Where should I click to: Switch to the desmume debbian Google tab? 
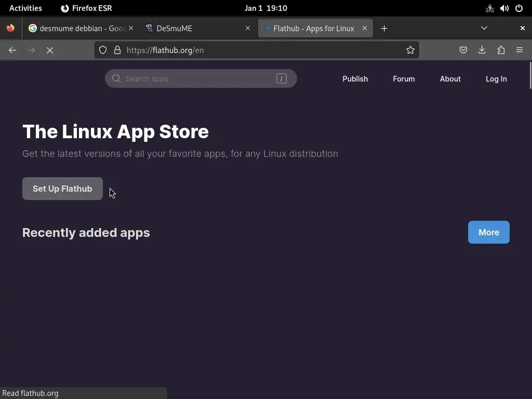coord(81,28)
